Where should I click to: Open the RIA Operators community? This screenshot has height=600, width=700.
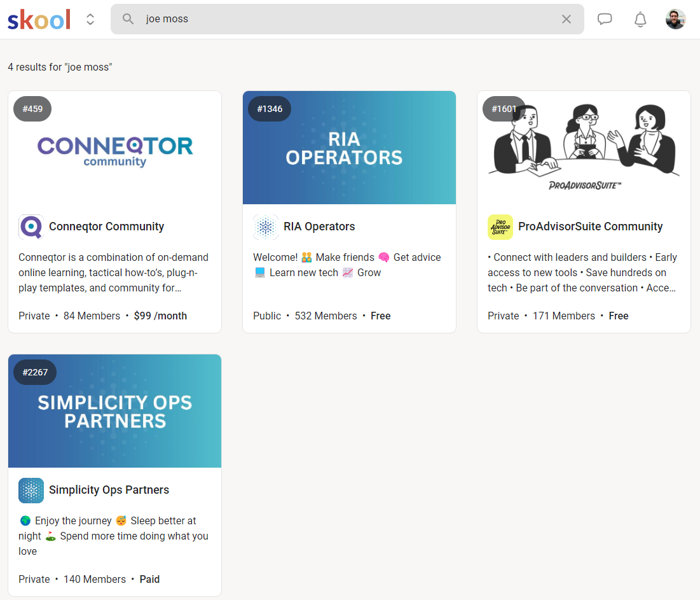(x=319, y=227)
